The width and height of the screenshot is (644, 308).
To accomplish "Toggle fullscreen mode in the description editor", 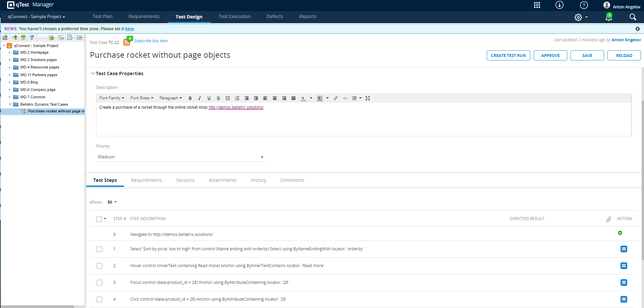I will pos(368,98).
